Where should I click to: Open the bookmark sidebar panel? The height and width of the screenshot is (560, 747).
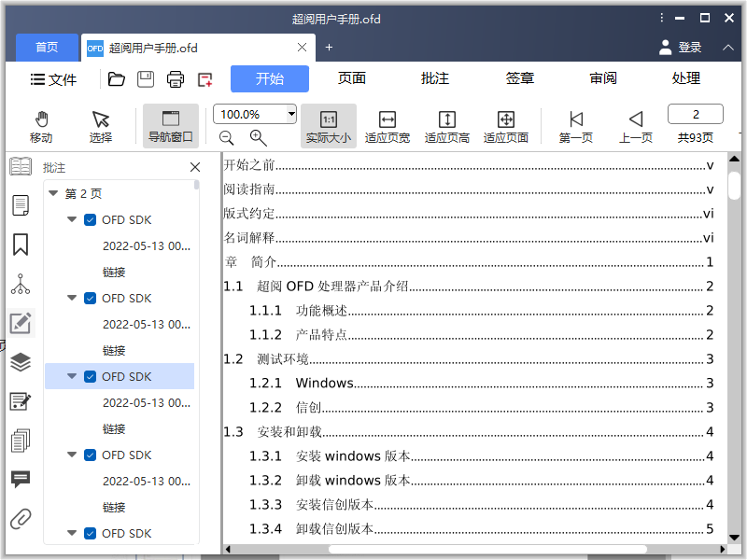click(x=21, y=245)
